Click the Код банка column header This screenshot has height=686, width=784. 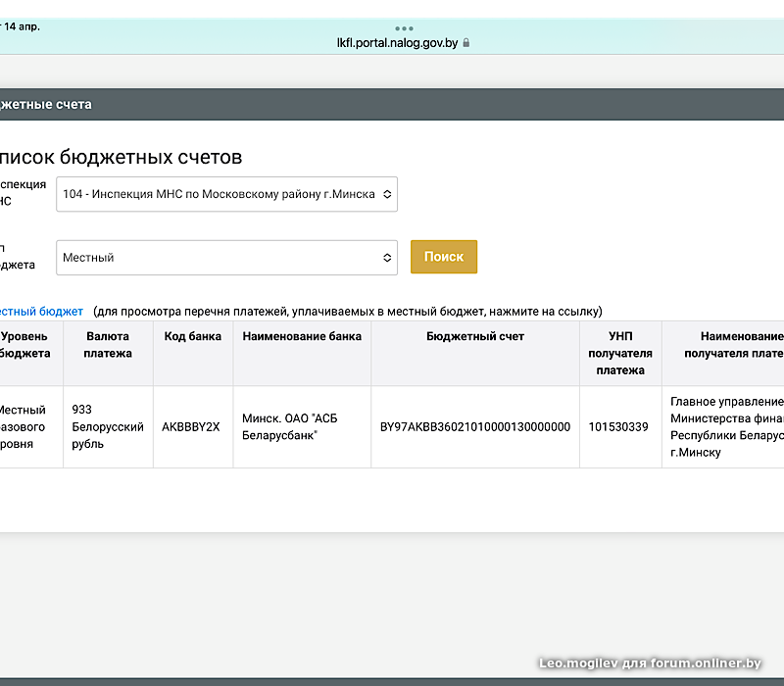(x=192, y=336)
